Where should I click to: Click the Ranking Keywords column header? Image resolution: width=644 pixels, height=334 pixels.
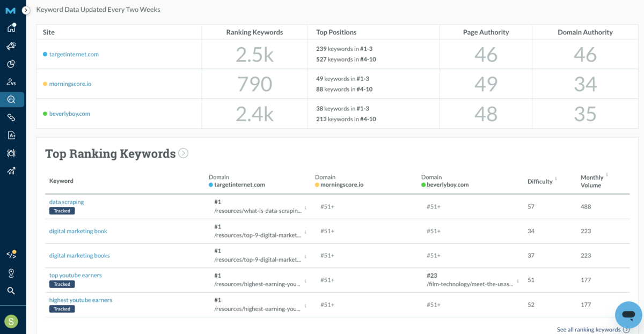click(254, 32)
